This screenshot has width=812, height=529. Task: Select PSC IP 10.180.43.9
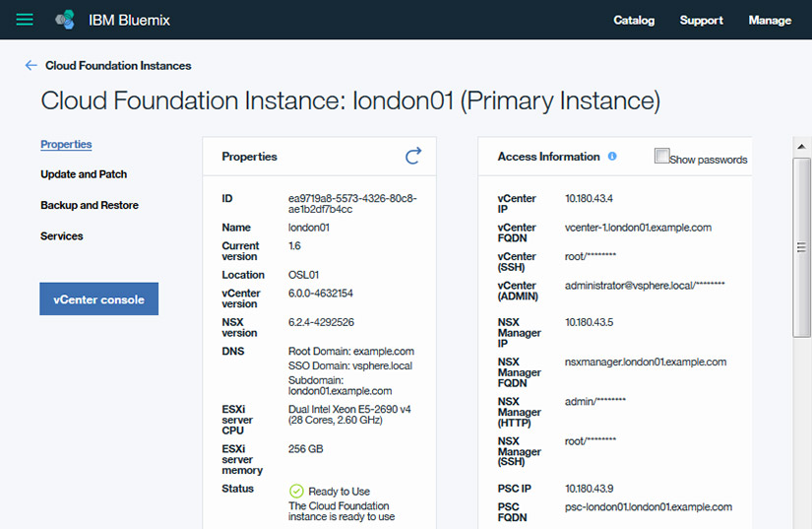pos(590,489)
